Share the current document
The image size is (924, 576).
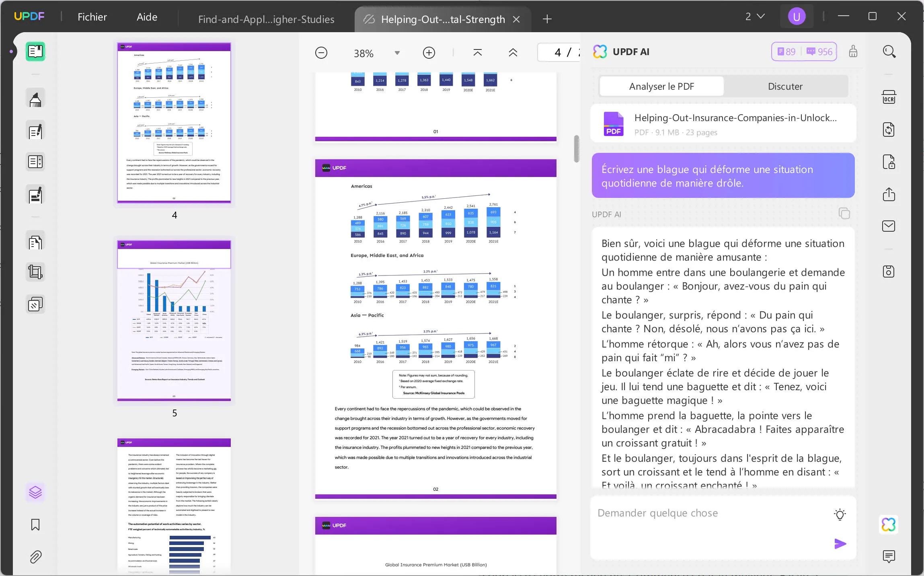click(889, 194)
